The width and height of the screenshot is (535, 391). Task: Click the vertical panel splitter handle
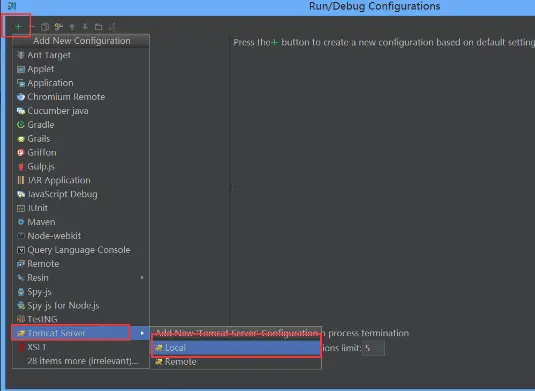tap(231, 188)
